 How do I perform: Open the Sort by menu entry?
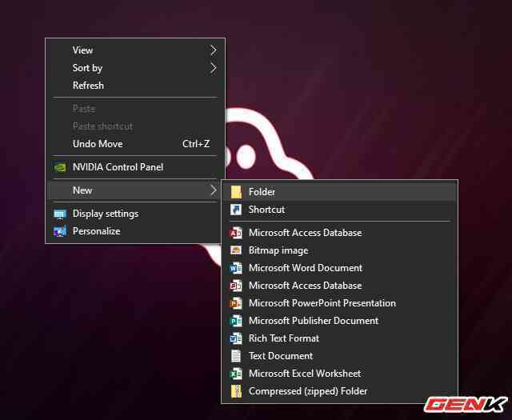coord(135,68)
